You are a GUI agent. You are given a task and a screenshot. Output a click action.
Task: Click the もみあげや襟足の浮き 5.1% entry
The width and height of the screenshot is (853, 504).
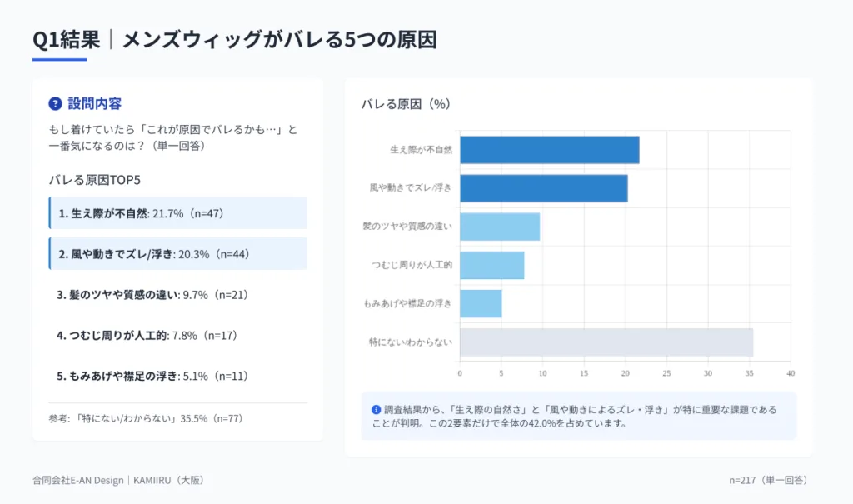click(152, 377)
